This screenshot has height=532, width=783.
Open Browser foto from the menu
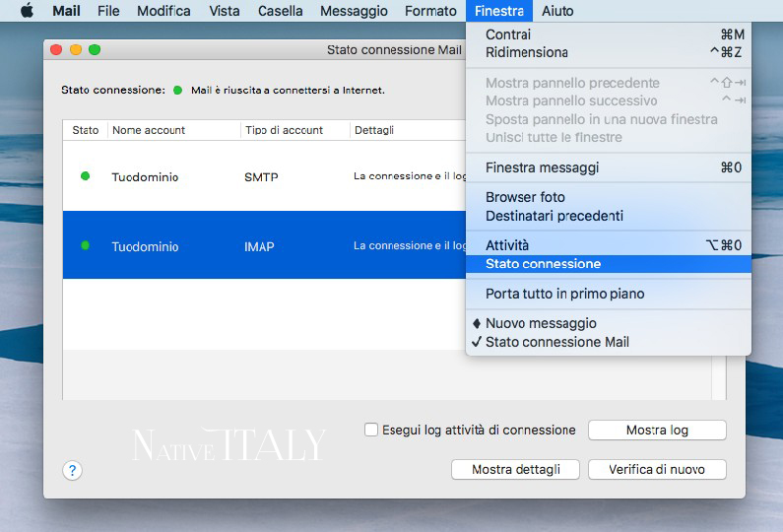click(x=609, y=197)
